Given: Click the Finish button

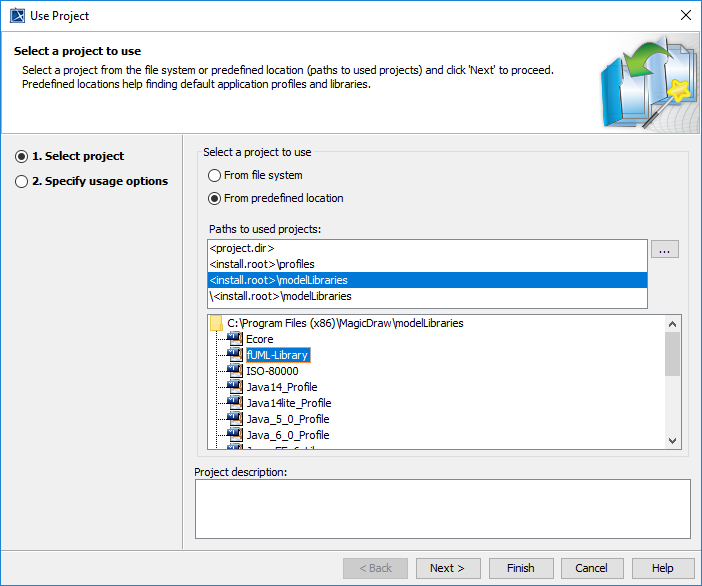Looking at the screenshot, I should (x=521, y=568).
